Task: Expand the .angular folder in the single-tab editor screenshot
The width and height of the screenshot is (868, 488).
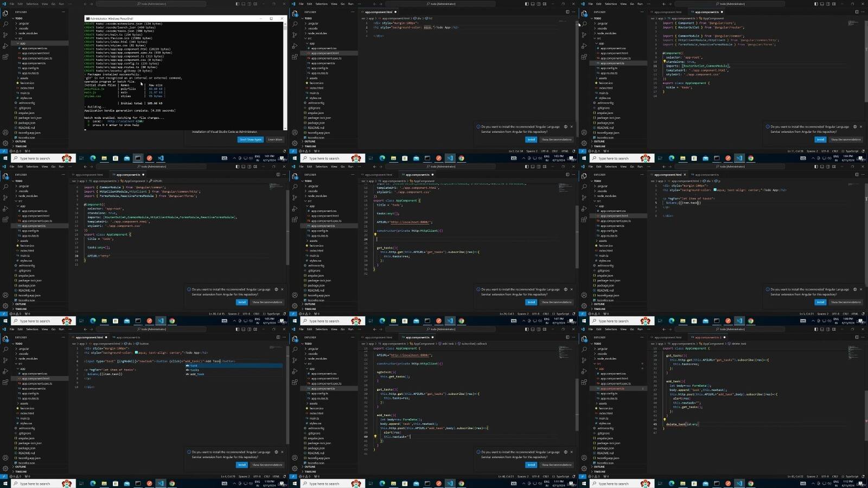Action: pyautogui.click(x=314, y=23)
